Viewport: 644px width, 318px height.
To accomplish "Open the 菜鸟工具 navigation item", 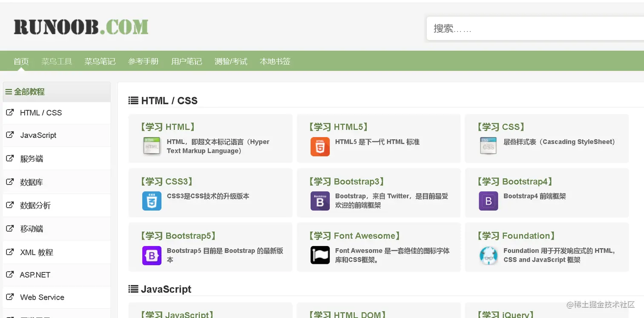I will [x=57, y=61].
